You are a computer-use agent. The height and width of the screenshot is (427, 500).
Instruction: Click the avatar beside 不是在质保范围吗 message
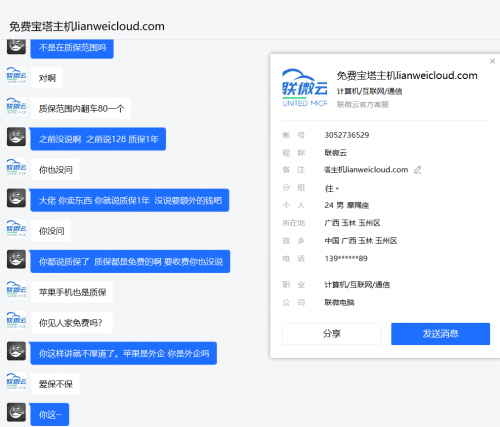(16, 47)
